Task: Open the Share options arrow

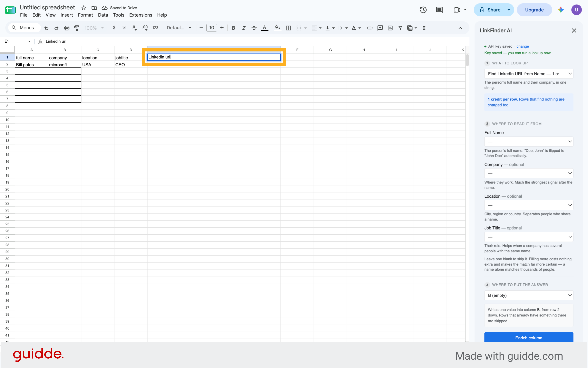Action: pos(509,10)
